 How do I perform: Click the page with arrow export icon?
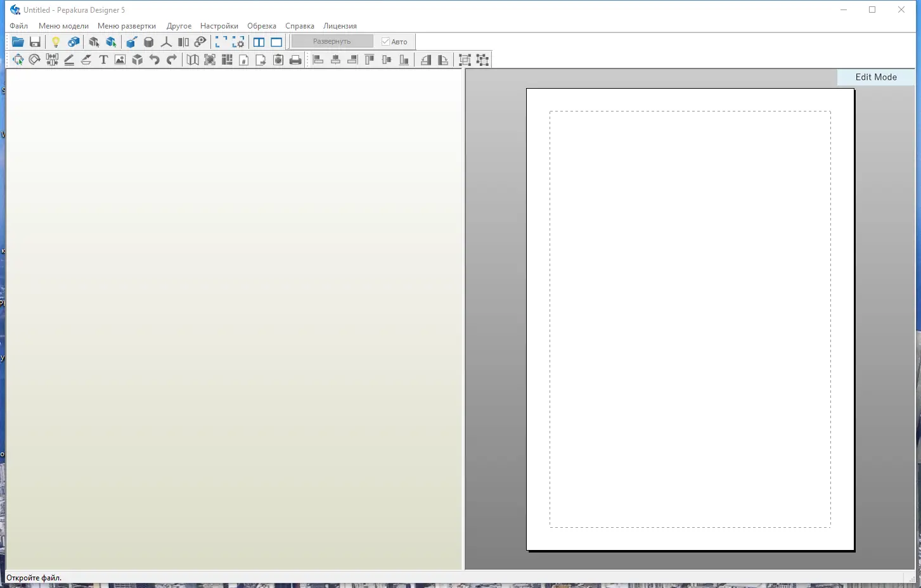coord(261,60)
